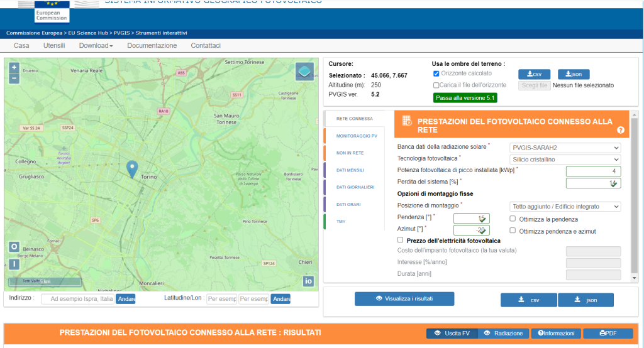Open the map layers switcher icon
The height and width of the screenshot is (348, 644).
pos(304,72)
